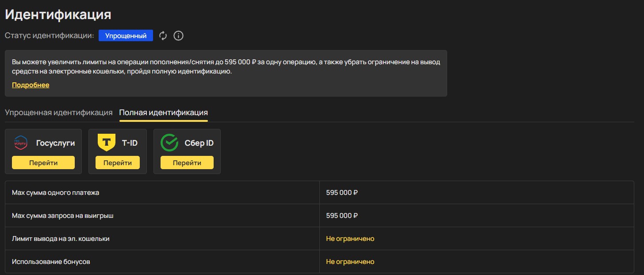Click Не ограничено value for wallet limit
This screenshot has height=275, width=644.
[x=350, y=239]
